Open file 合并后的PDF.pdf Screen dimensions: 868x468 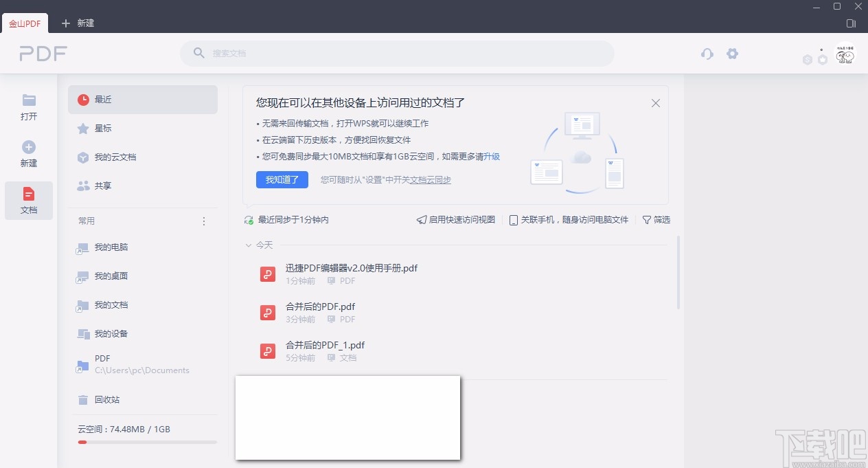tap(320, 307)
